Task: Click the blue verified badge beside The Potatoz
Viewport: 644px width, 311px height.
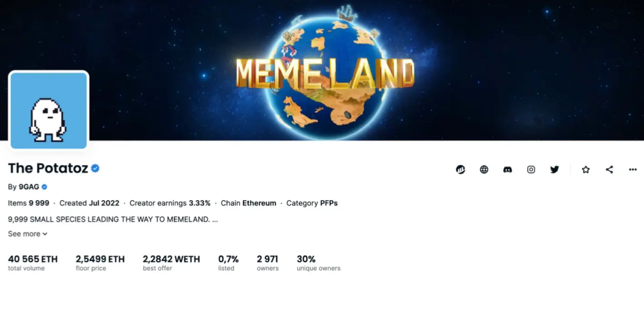Action: pos(95,168)
